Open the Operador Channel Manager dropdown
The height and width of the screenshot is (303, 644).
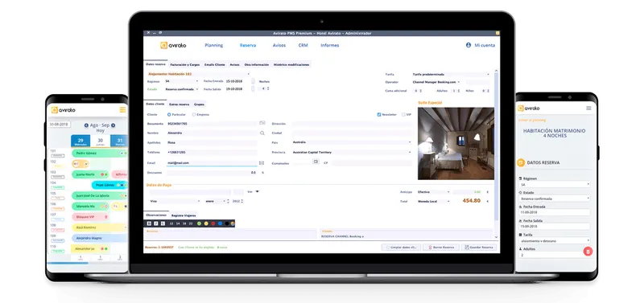(x=436, y=82)
